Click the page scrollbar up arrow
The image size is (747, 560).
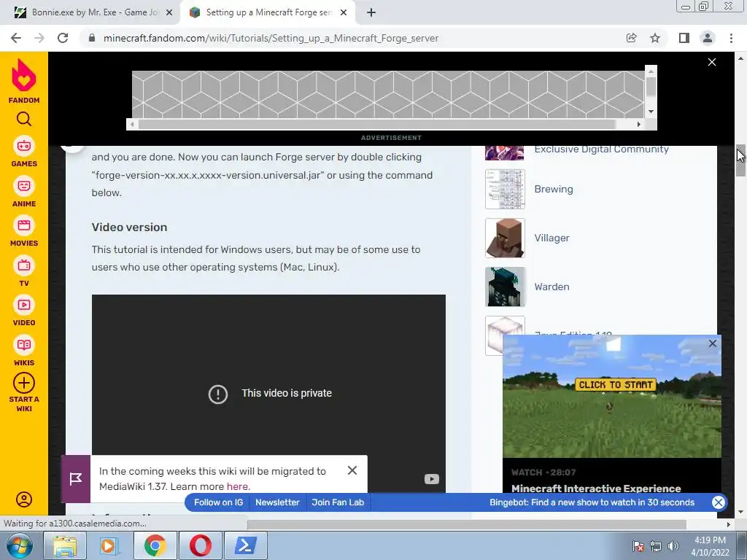click(x=740, y=58)
